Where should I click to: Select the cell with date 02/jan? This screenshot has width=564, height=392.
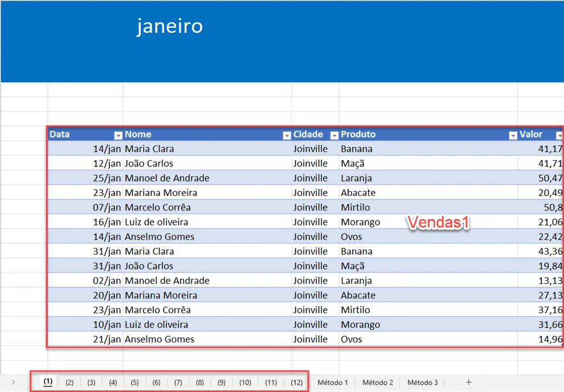point(85,280)
